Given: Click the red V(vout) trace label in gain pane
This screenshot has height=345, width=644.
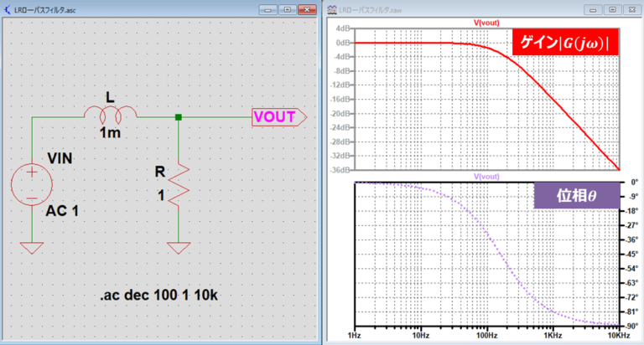Looking at the screenshot, I should [x=486, y=23].
